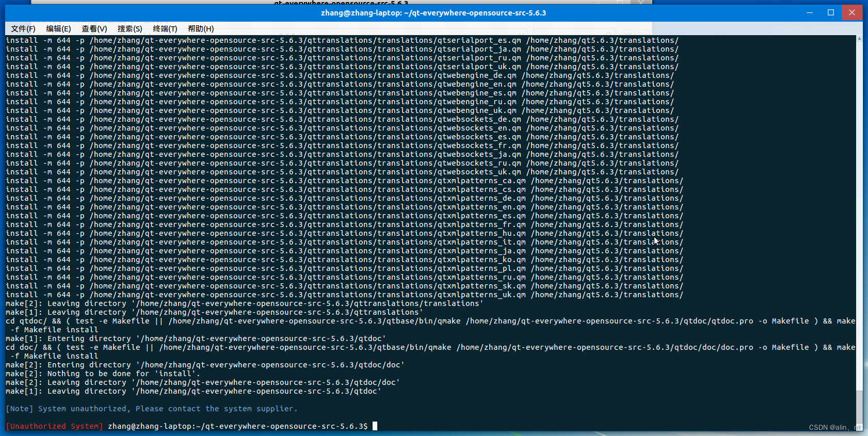Image resolution: width=868 pixels, height=436 pixels.
Task: Click the install line for qtwebengine_es.qm
Action: (x=340, y=93)
